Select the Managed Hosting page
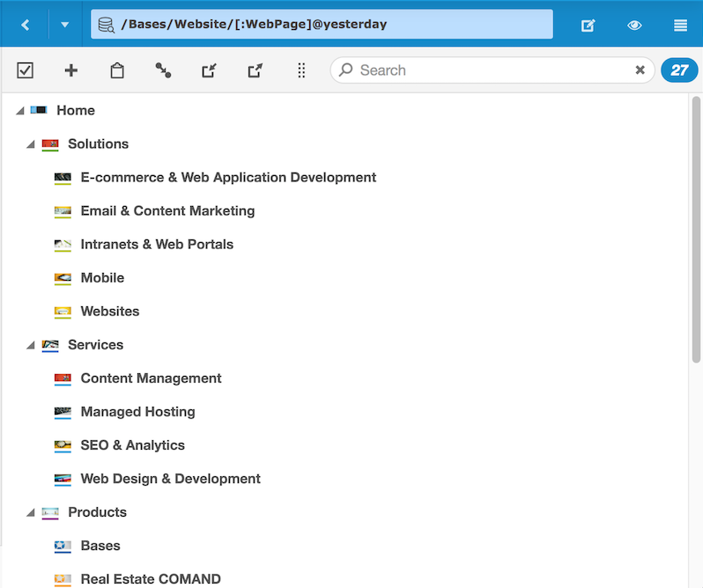Viewport: 703px width, 588px height. (137, 412)
